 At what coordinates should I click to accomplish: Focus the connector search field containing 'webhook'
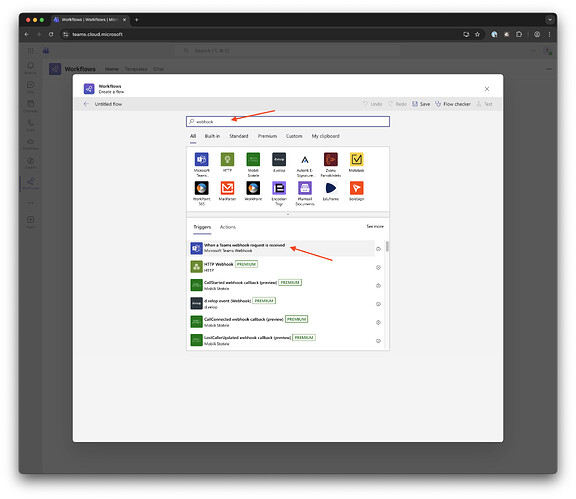click(288, 121)
